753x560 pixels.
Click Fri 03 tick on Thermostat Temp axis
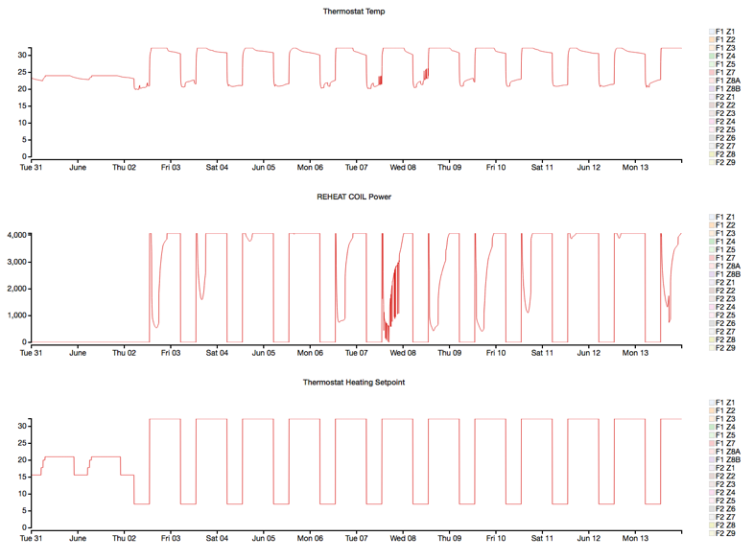point(171,167)
